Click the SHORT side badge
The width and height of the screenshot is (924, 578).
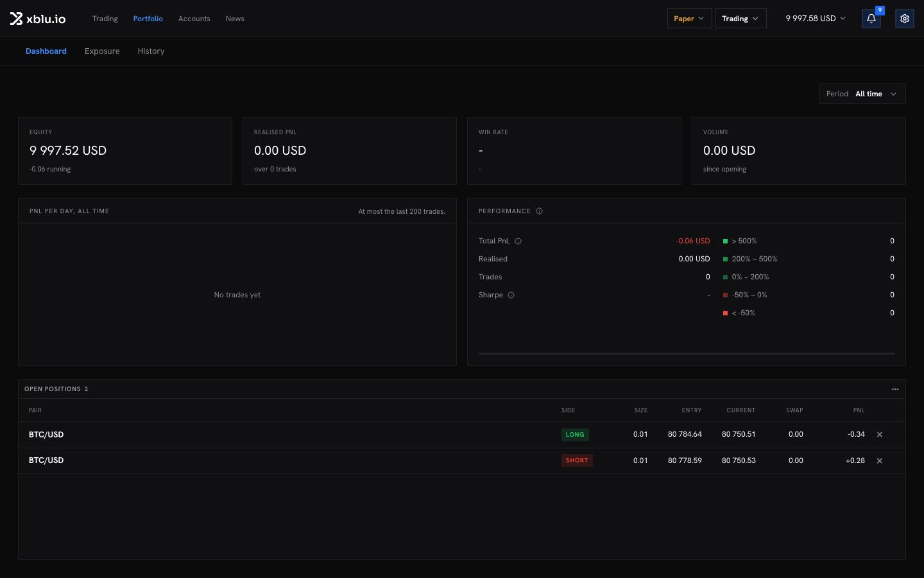pyautogui.click(x=577, y=460)
